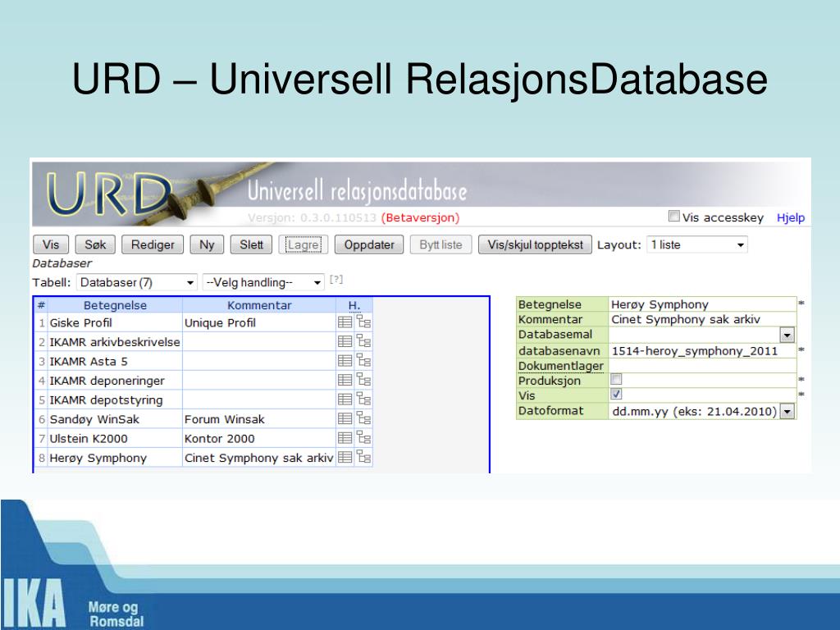
Task: Open tree structure icon for Giske Profil
Action: tap(363, 322)
